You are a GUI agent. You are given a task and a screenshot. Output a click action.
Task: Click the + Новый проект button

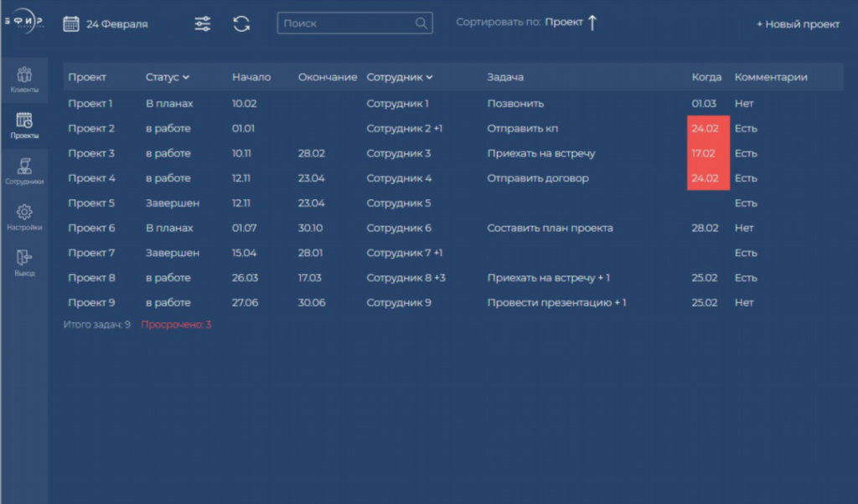click(x=798, y=24)
